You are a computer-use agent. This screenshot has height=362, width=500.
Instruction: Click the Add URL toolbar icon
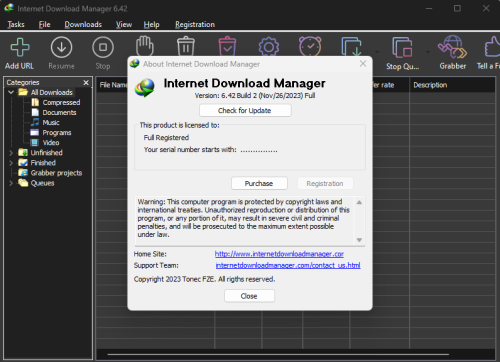coord(20,47)
